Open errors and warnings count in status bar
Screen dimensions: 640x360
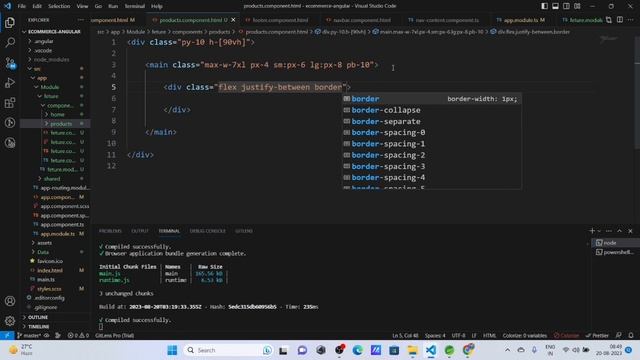coord(78,336)
